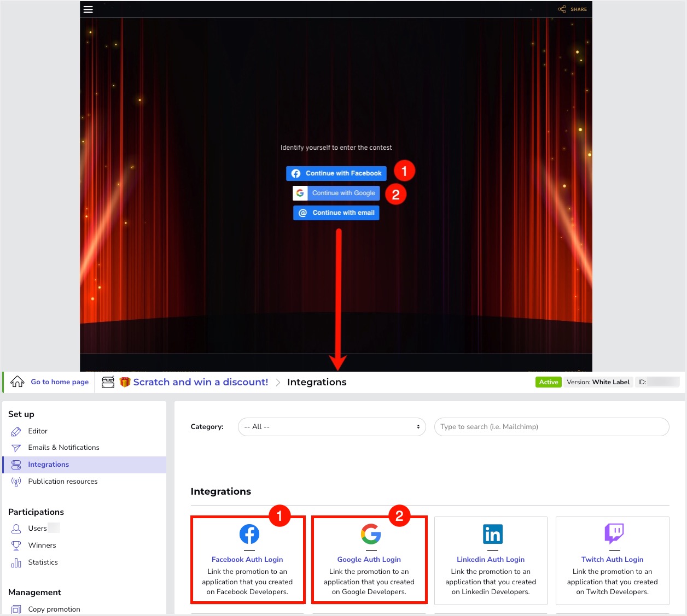Select the Facebook Auth Login integration icon

(x=249, y=534)
